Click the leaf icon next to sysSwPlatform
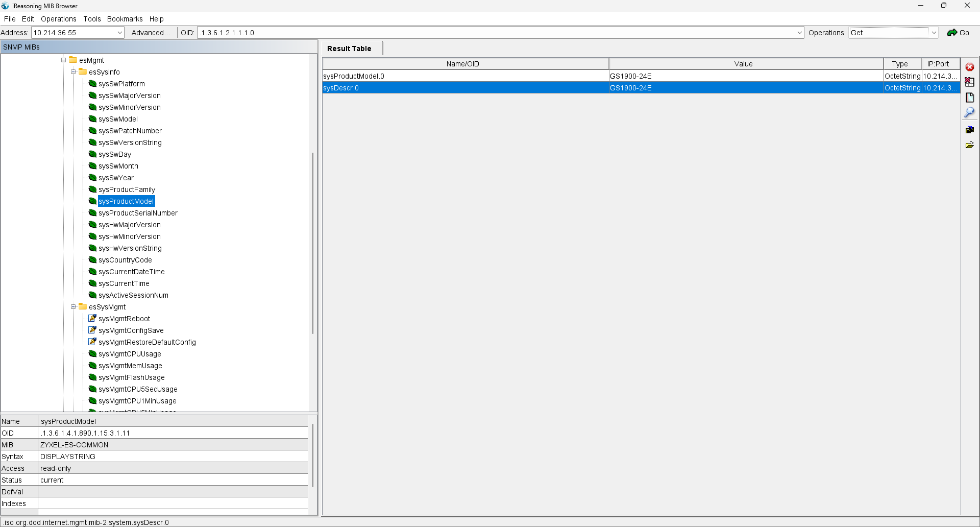980x527 pixels. point(92,83)
